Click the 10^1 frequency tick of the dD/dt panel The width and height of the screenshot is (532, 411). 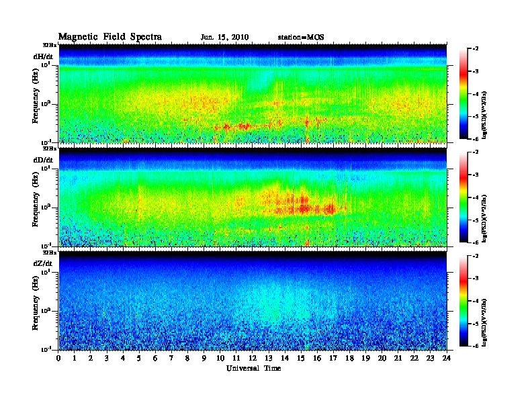[x=45, y=168]
